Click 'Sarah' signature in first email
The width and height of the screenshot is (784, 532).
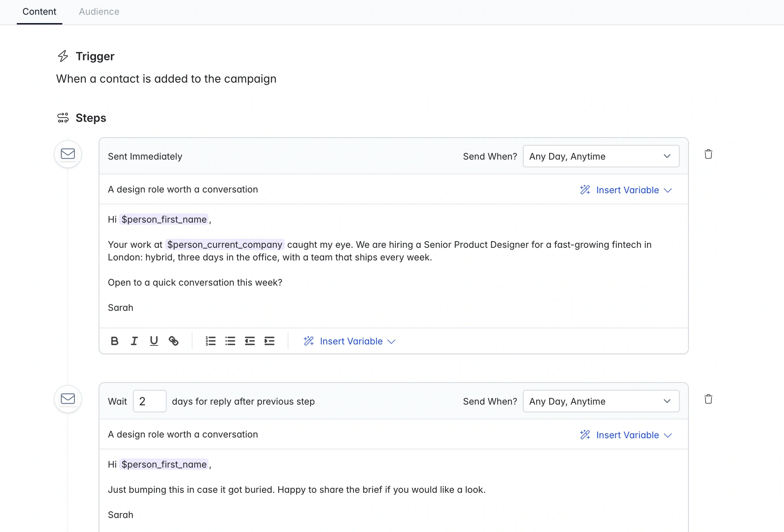click(121, 308)
